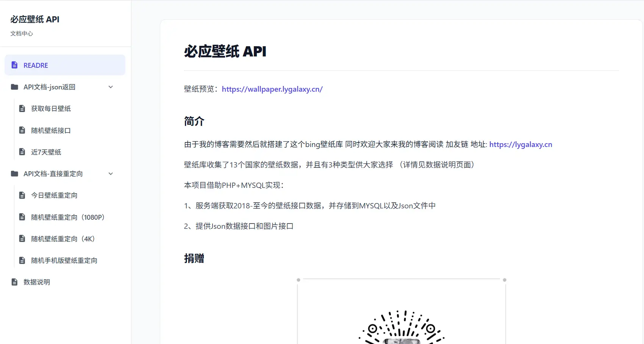
Task: Click the 必应壁纸 API sidebar title
Action: [35, 19]
